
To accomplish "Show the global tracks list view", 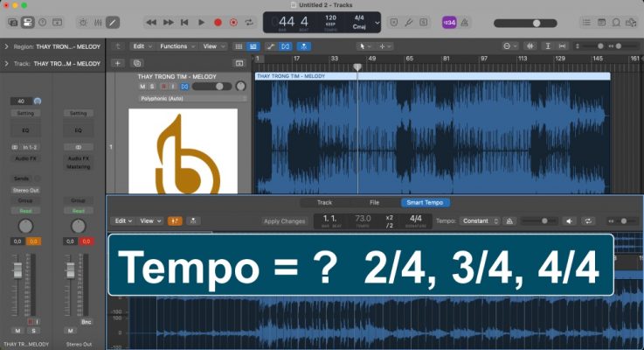I will click(253, 46).
